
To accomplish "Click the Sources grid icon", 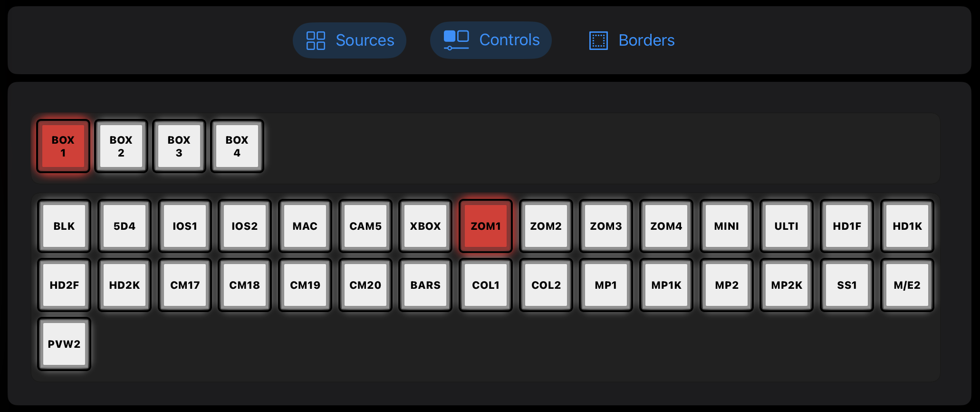I will [x=316, y=40].
